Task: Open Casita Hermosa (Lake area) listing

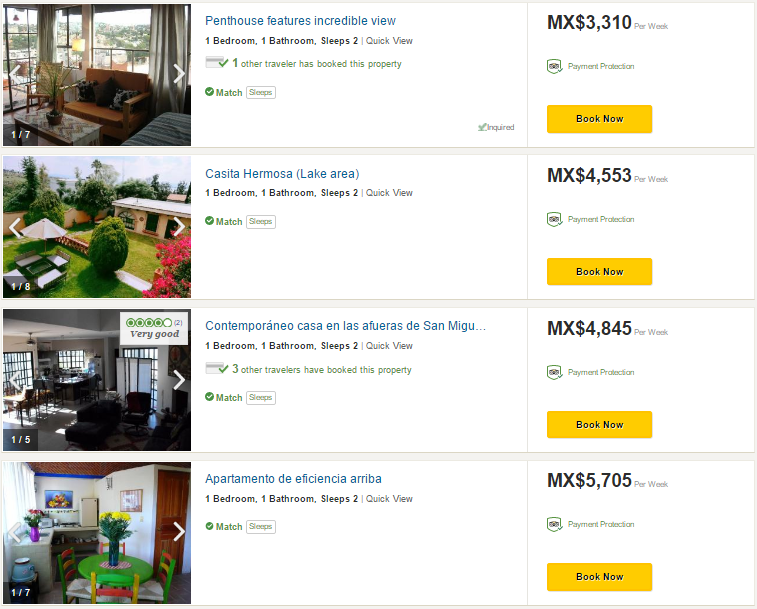Action: pos(282,174)
